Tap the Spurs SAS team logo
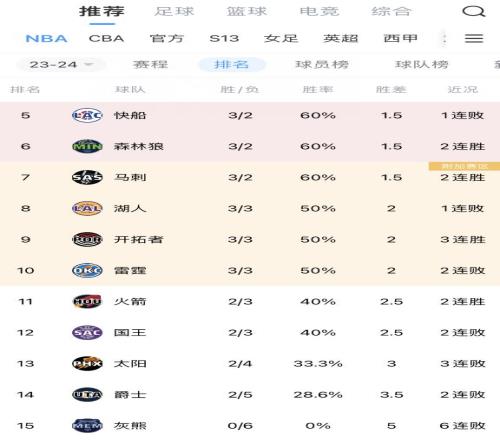This screenshot has height=440, width=500. (87, 177)
